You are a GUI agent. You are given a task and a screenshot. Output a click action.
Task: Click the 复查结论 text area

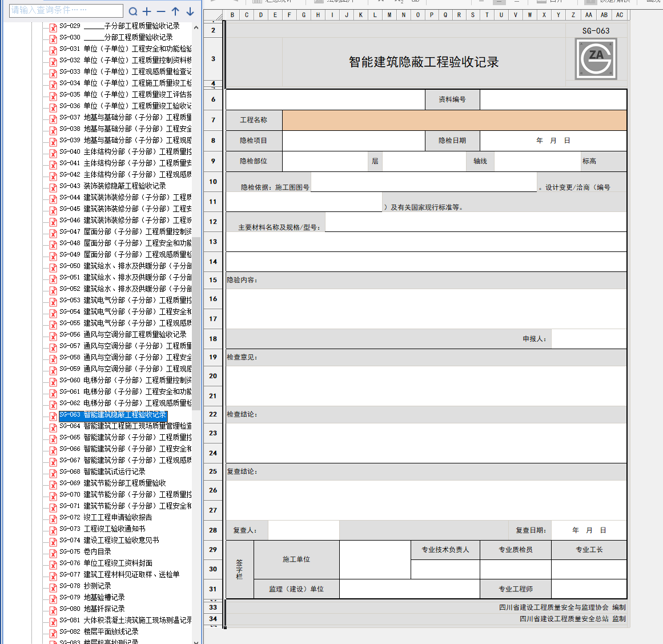click(x=426, y=500)
